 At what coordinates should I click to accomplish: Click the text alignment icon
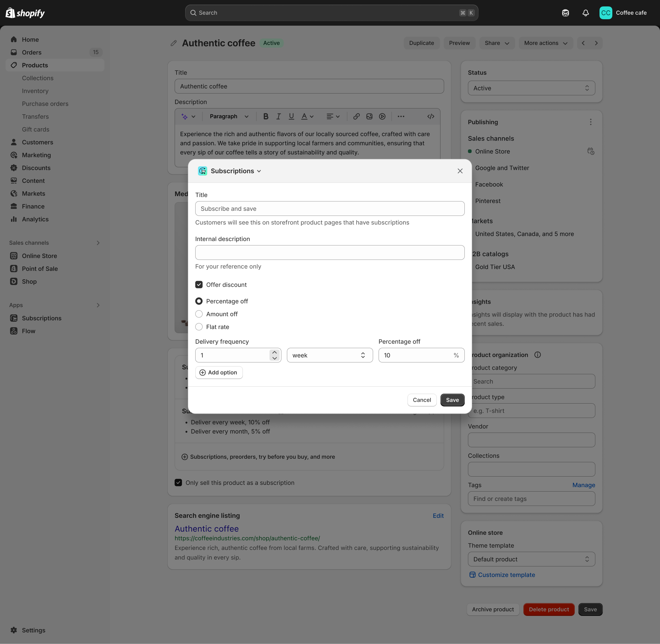pos(332,116)
